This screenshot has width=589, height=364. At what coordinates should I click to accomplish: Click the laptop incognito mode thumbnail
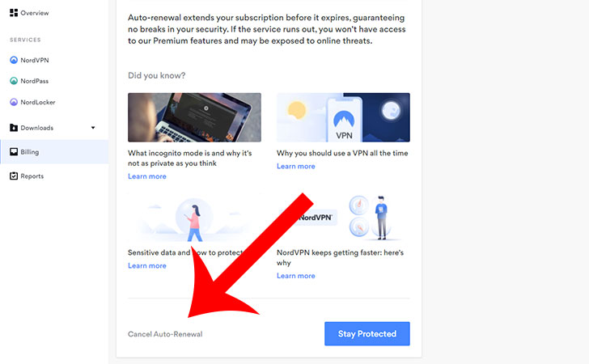pyautogui.click(x=194, y=117)
